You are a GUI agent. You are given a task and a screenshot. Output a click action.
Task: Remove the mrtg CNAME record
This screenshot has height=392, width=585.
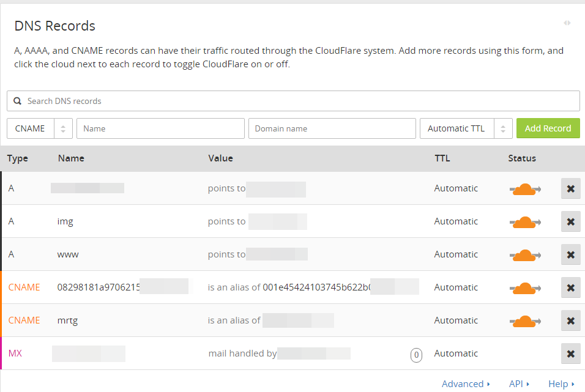point(570,320)
